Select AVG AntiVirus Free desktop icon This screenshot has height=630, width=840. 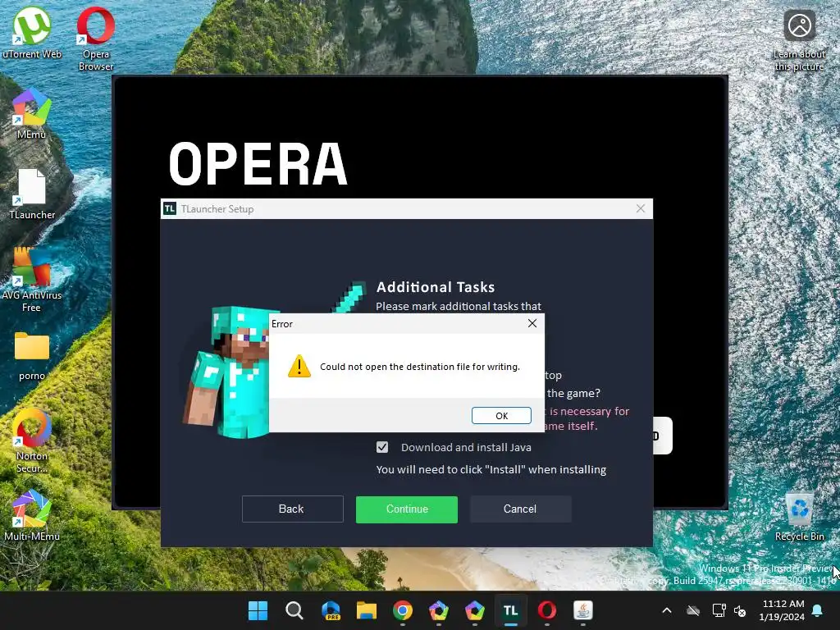tap(32, 281)
